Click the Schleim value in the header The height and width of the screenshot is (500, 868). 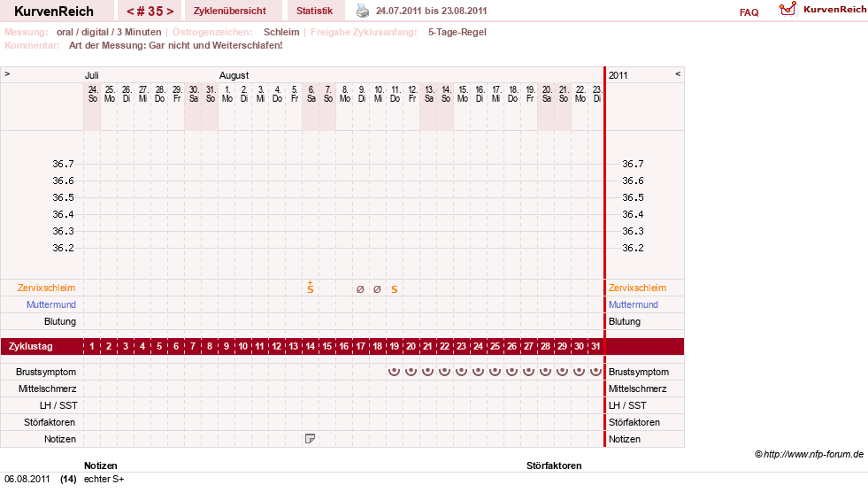point(281,32)
